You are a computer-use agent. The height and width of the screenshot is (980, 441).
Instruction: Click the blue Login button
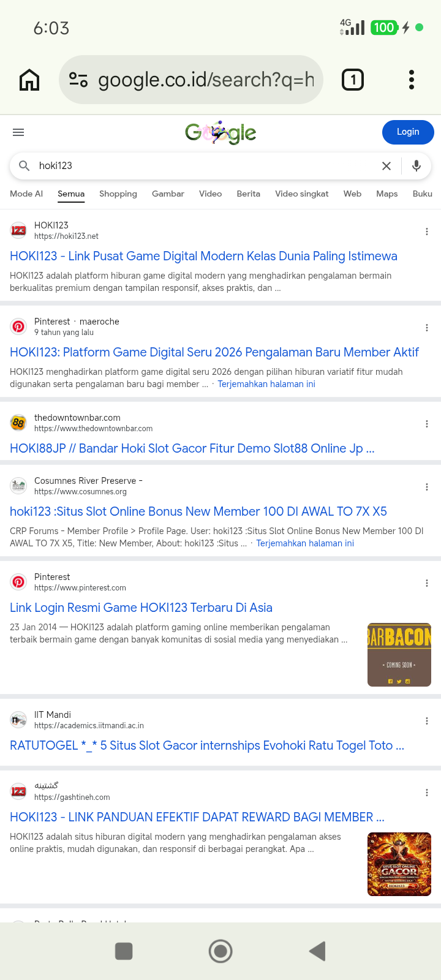(x=408, y=132)
